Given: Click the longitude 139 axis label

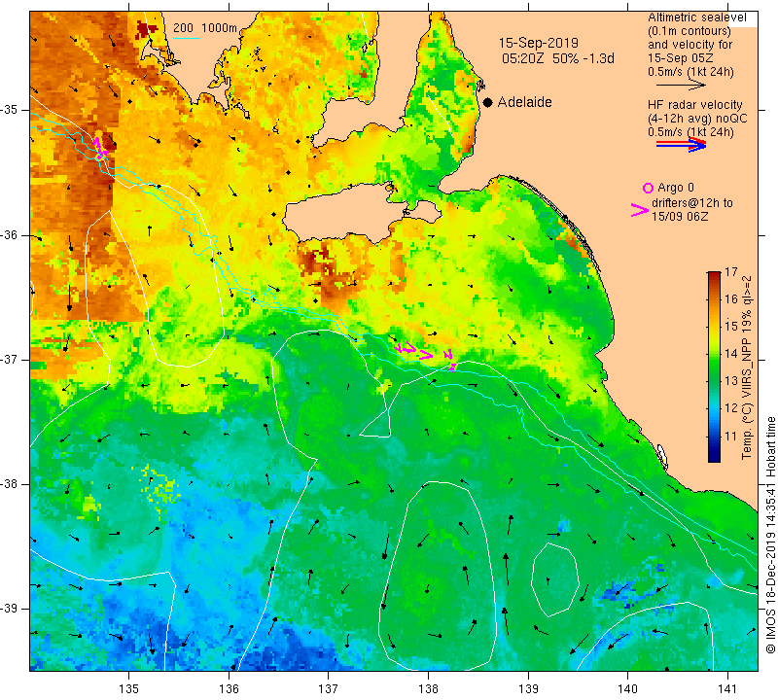Looking at the screenshot, I should (x=528, y=688).
